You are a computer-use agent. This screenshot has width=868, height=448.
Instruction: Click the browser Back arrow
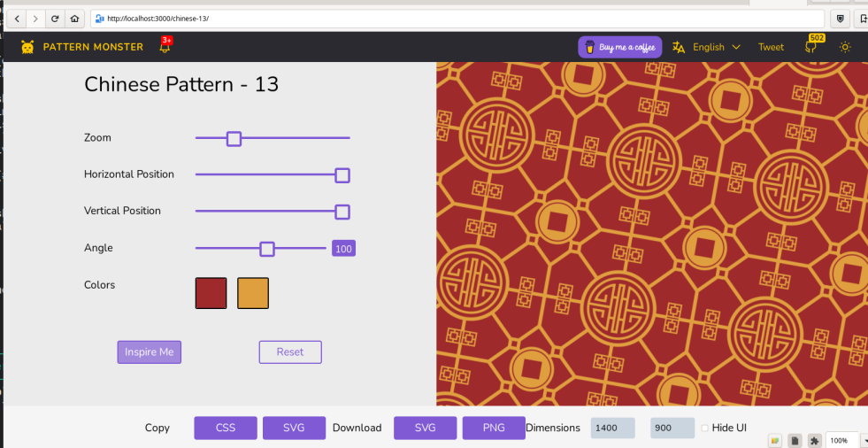pyautogui.click(x=17, y=19)
